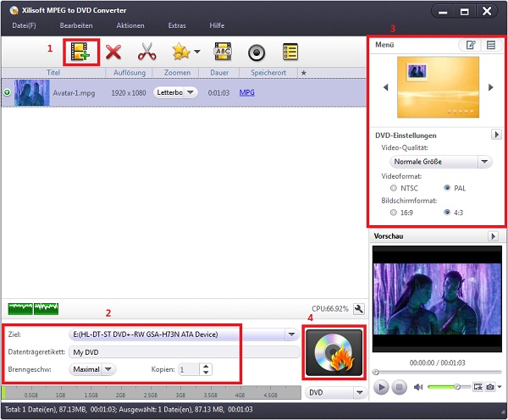This screenshot has height=420, width=508.
Task: Open the Letterbox zoom dropdown
Action: [x=175, y=92]
